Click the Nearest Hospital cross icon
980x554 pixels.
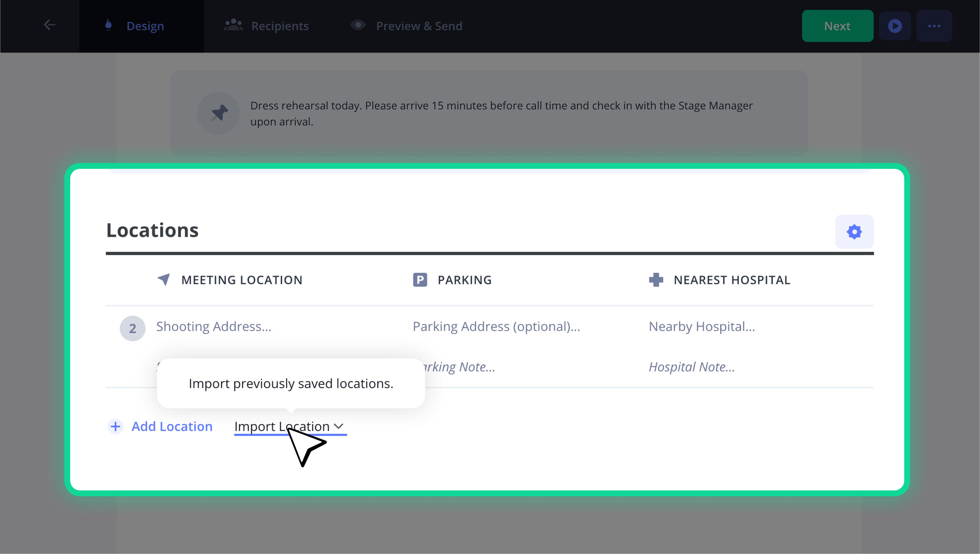coord(656,280)
